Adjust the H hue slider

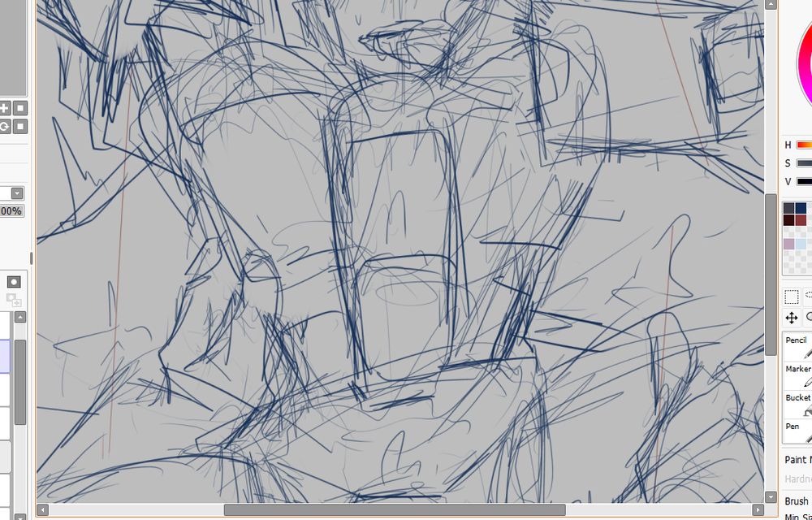click(804, 145)
